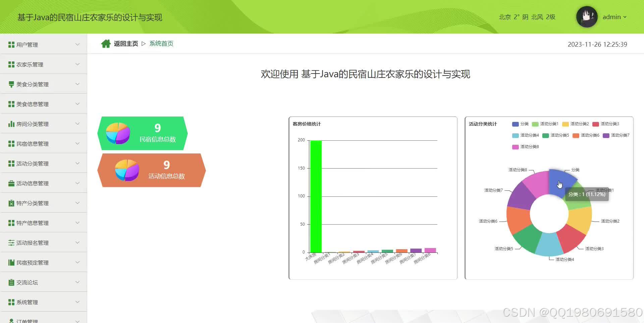Image resolution: width=644 pixels, height=323 pixels.
Task: Click the 活动报名管理 sliders icon
Action: pos(11,243)
